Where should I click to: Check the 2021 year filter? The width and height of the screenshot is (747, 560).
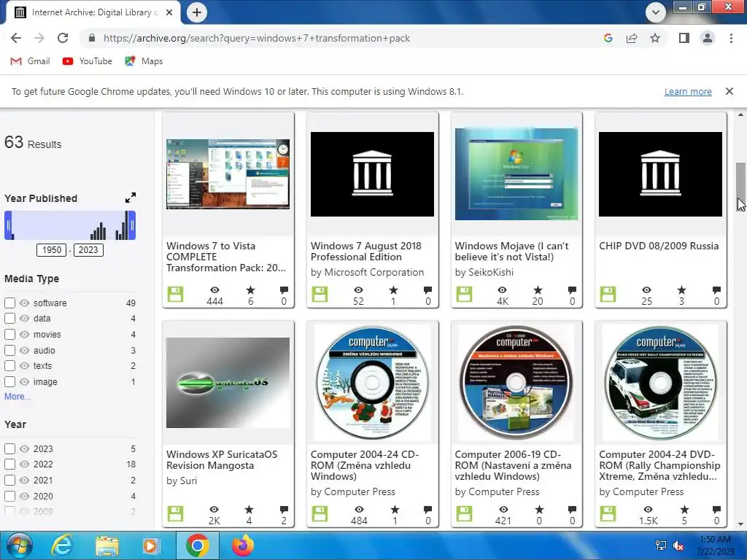(x=9, y=480)
